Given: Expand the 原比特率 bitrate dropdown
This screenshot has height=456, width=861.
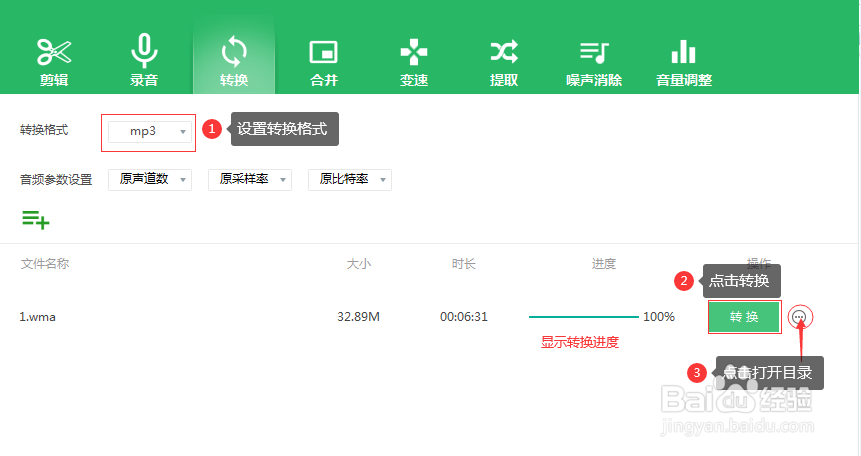Looking at the screenshot, I should pos(350,180).
